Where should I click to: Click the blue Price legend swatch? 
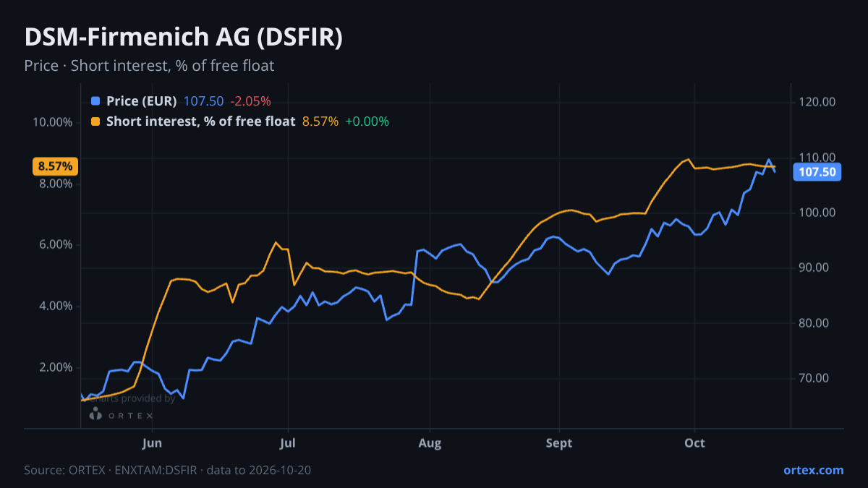[95, 101]
